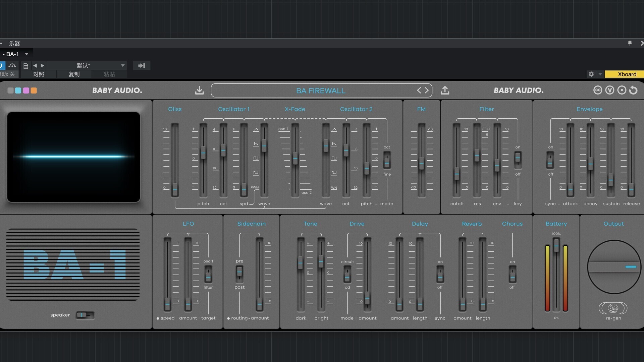644x362 pixels.
Task: Click the Filter env slider
Action: coord(497,160)
